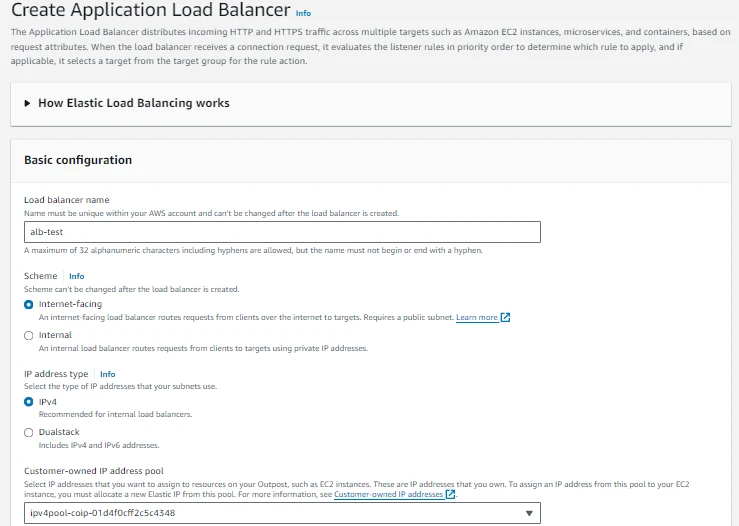The width and height of the screenshot is (739, 526).
Task: Open Learn more link for internet-facing scheme
Action: [476, 317]
